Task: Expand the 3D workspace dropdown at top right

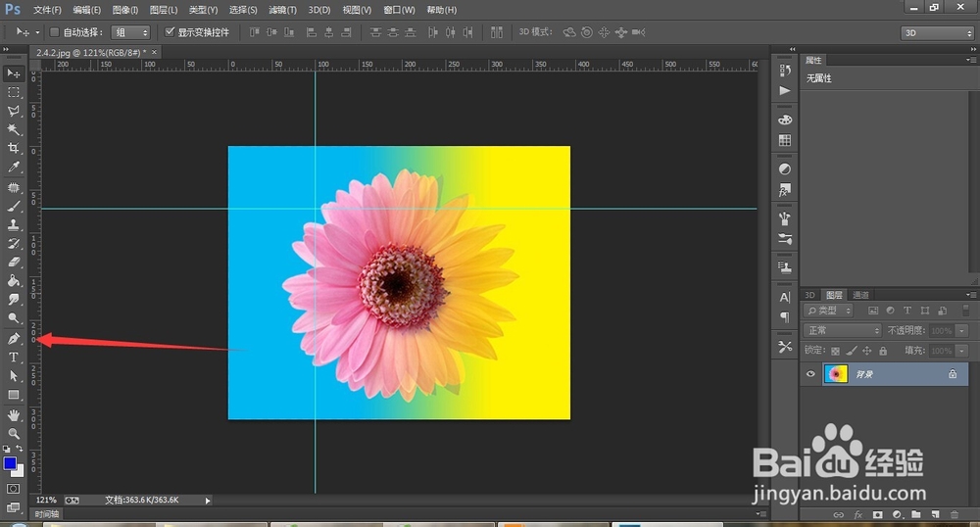Action: click(x=937, y=32)
